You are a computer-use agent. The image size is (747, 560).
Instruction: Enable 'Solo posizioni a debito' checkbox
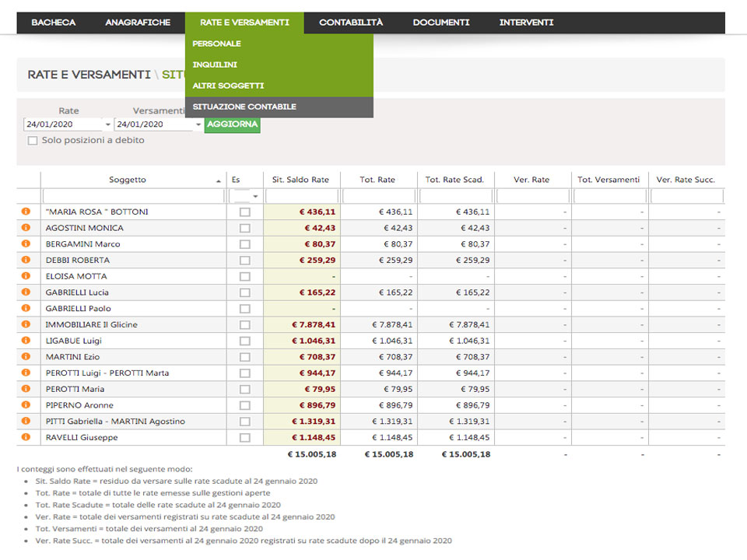pos(33,141)
